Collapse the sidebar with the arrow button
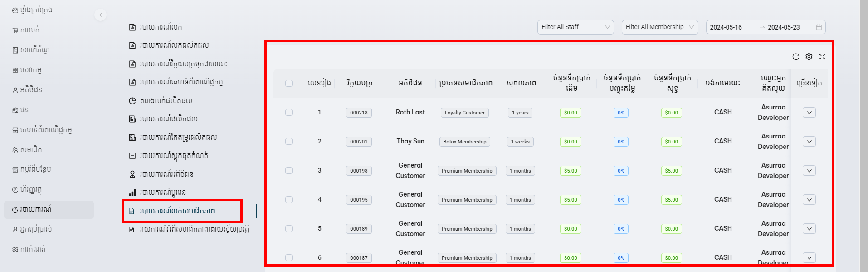The image size is (868, 272). (x=100, y=15)
